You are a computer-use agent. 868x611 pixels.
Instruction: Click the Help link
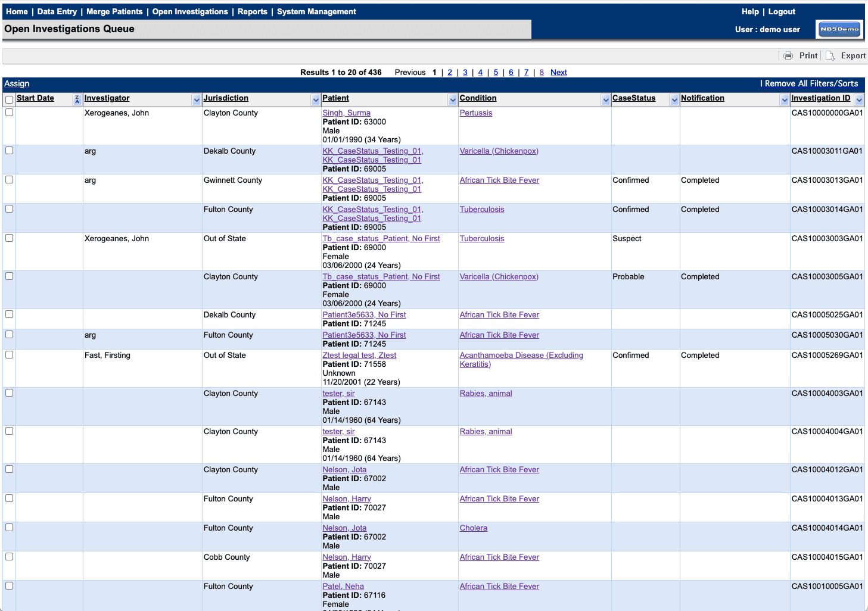coord(750,11)
